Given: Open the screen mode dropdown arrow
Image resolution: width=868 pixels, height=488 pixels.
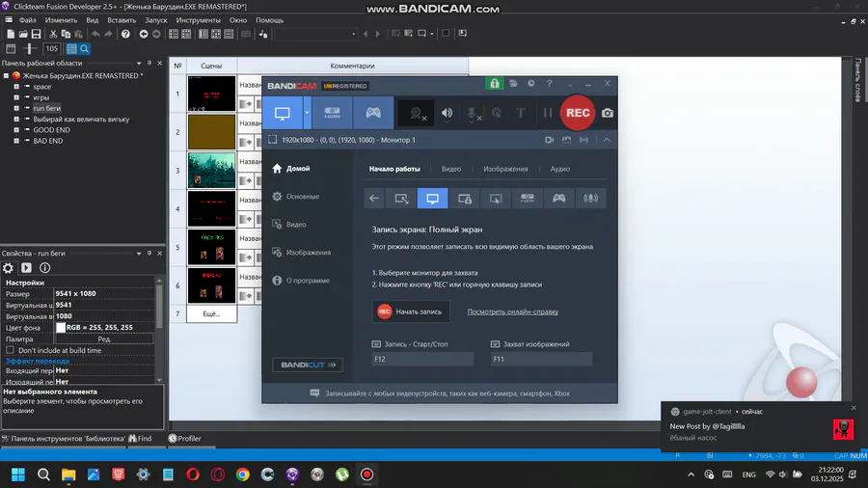Looking at the screenshot, I should click(x=307, y=113).
